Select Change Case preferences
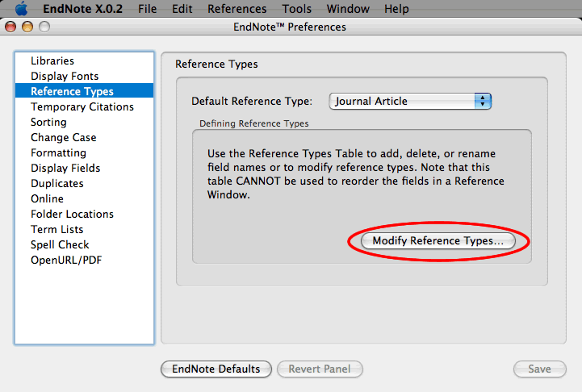 point(84,137)
